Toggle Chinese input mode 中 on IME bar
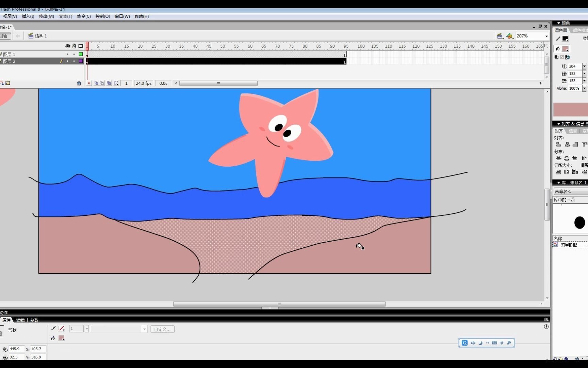This screenshot has height=368, width=588. coord(473,343)
